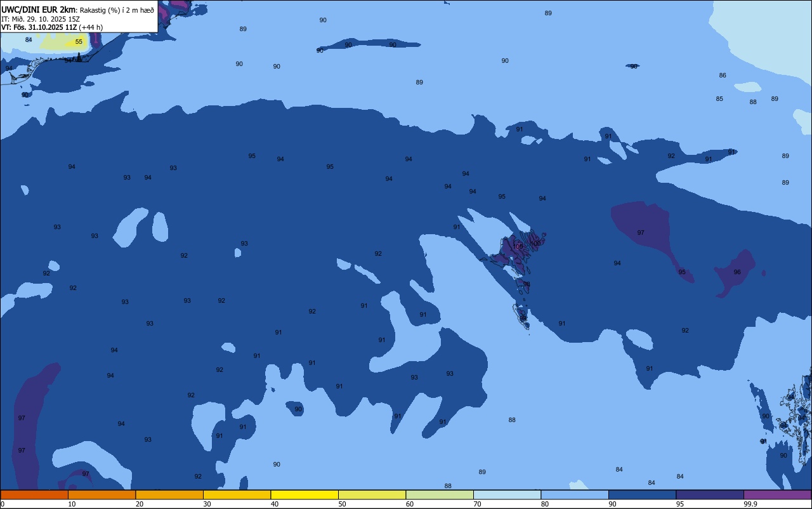This screenshot has width=812, height=509.
Task: Pick the purple legend segment above 99.9
Action: tap(777, 494)
